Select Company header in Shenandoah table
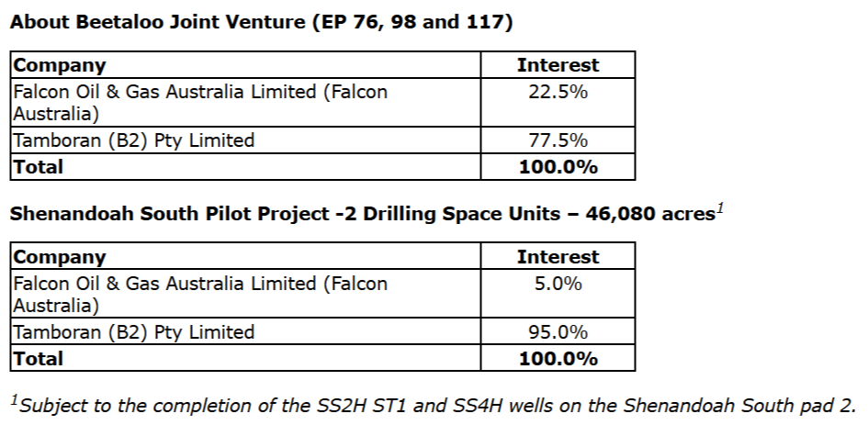This screenshot has width=868, height=425. (x=60, y=257)
